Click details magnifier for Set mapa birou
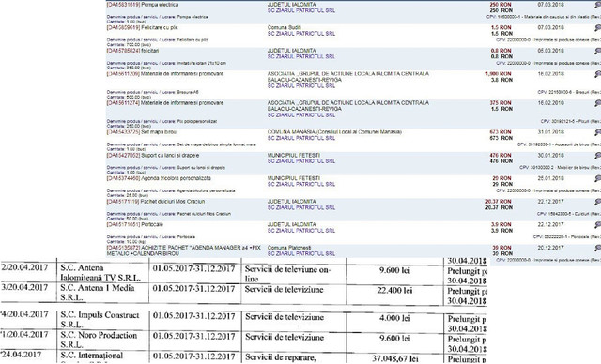The image size is (601, 364). 598,132
